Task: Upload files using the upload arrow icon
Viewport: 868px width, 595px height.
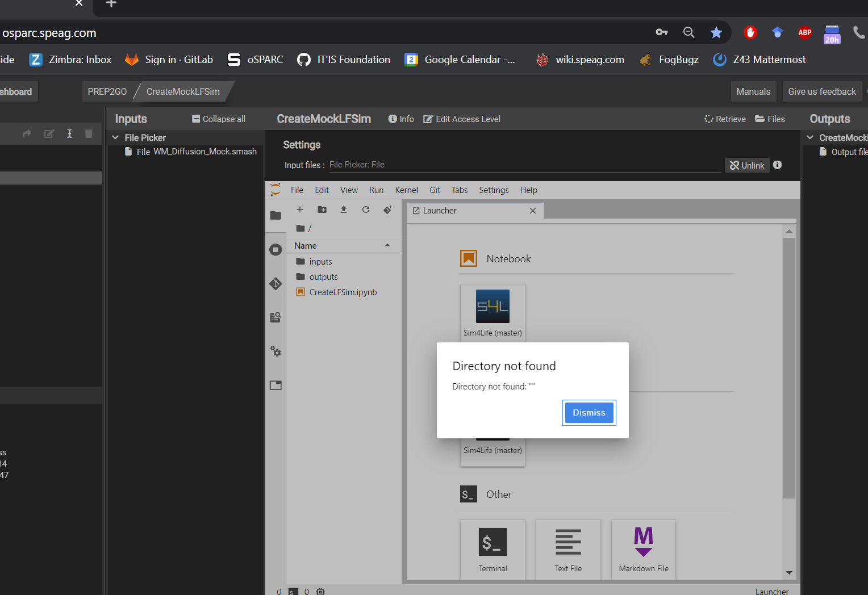Action: 344,209
